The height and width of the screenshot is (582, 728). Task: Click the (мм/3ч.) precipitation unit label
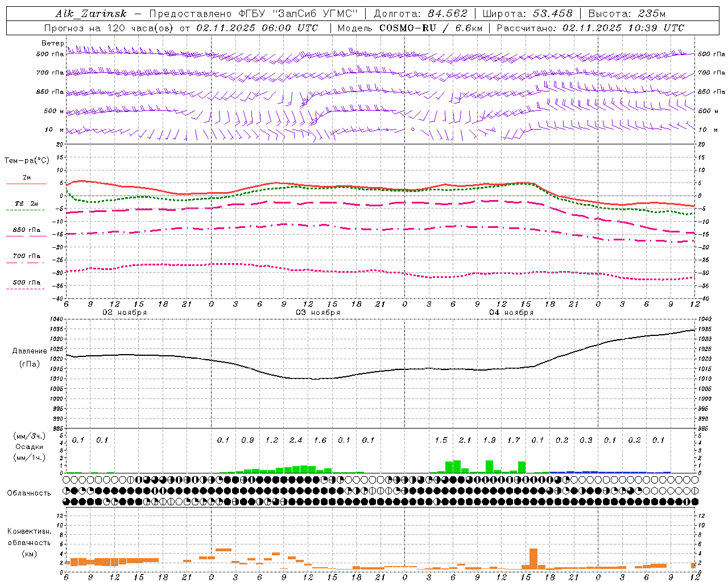(x=29, y=436)
